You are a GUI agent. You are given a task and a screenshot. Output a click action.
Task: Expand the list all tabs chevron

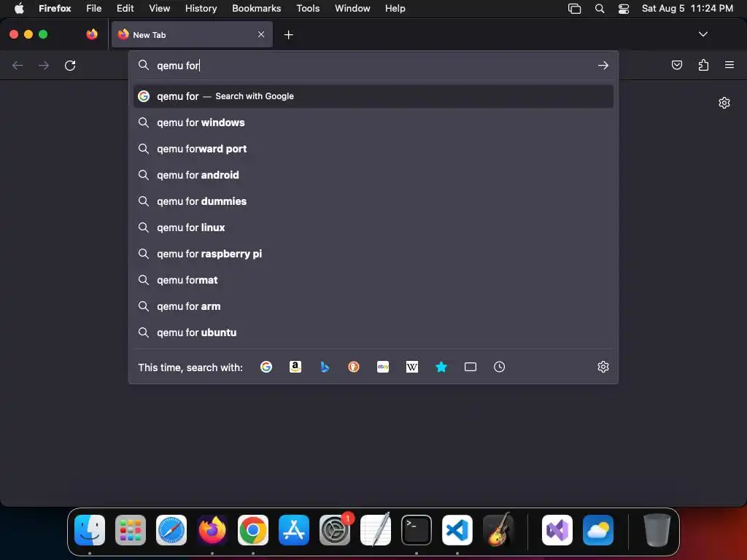tap(703, 34)
